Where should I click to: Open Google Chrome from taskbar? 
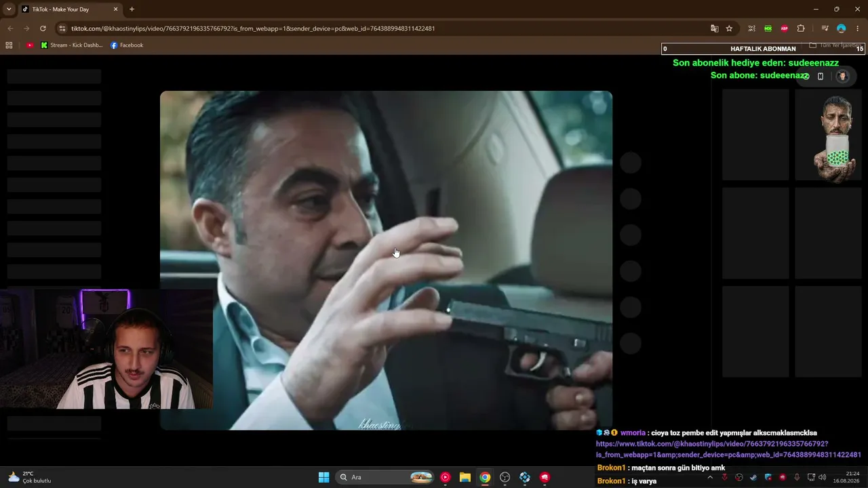[485, 477]
